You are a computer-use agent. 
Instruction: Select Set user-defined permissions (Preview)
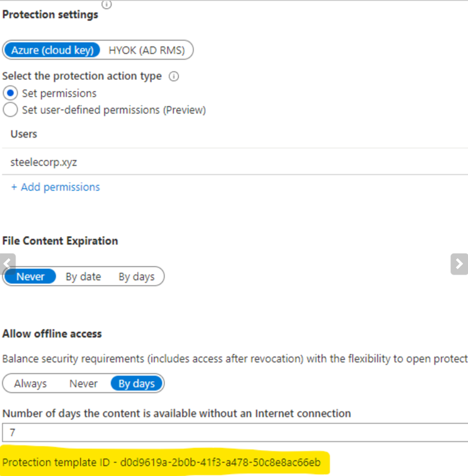[x=11, y=110]
